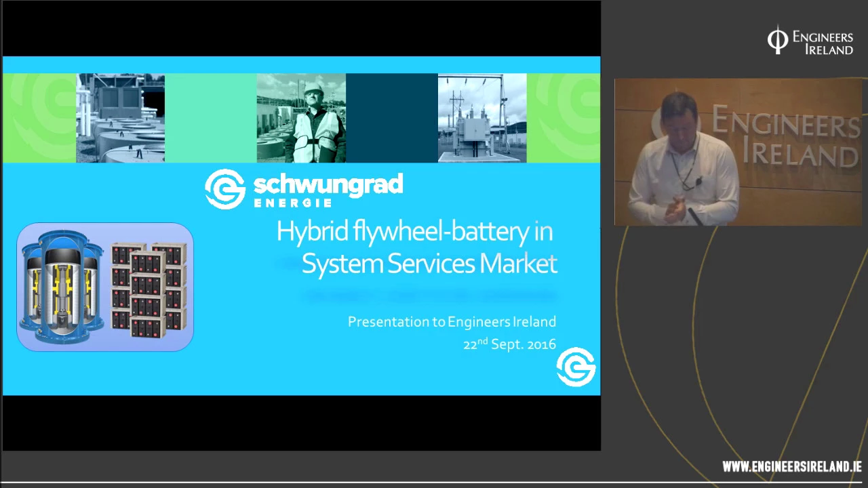Click "Hybrid flywheel-battery in" title text
Viewport: 868px width, 488px height.
(x=414, y=232)
